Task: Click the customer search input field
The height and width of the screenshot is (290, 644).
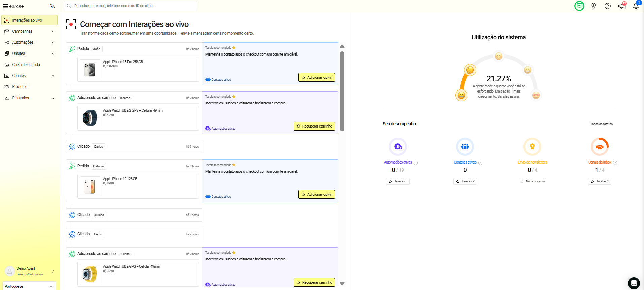Action: (130, 6)
